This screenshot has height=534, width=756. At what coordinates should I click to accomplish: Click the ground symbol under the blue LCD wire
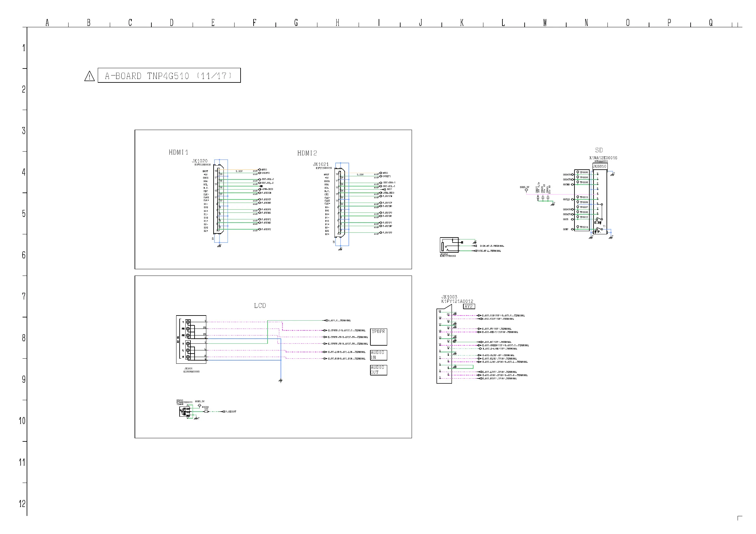(x=281, y=381)
